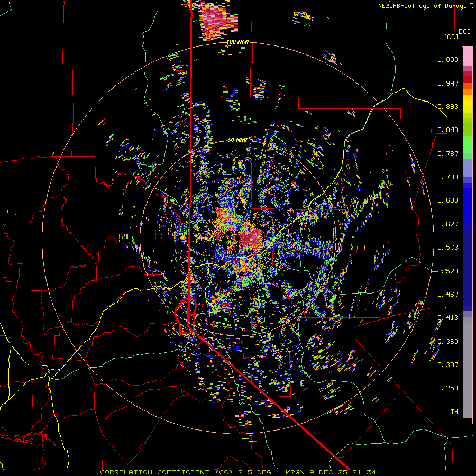Pick the light pink color bar segment
The height and width of the screenshot is (476, 476).
tap(467, 56)
